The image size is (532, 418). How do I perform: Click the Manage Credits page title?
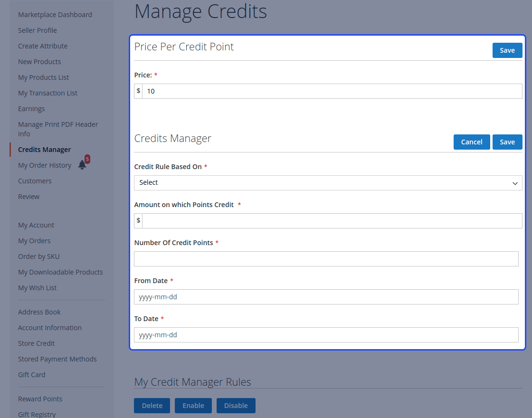200,11
